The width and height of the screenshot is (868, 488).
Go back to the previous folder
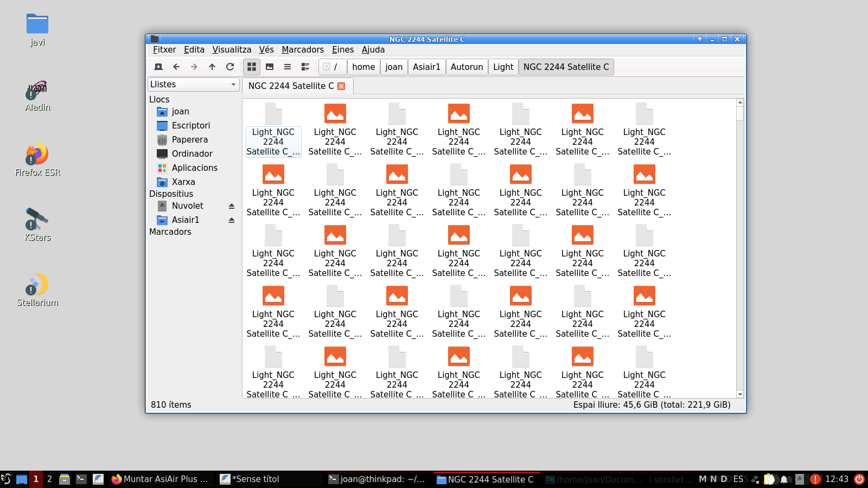[176, 67]
